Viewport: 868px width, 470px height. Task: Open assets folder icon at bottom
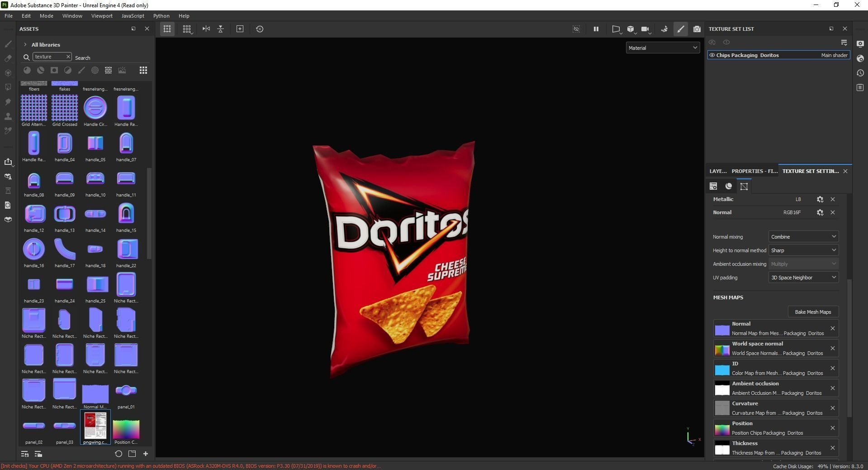click(x=132, y=454)
